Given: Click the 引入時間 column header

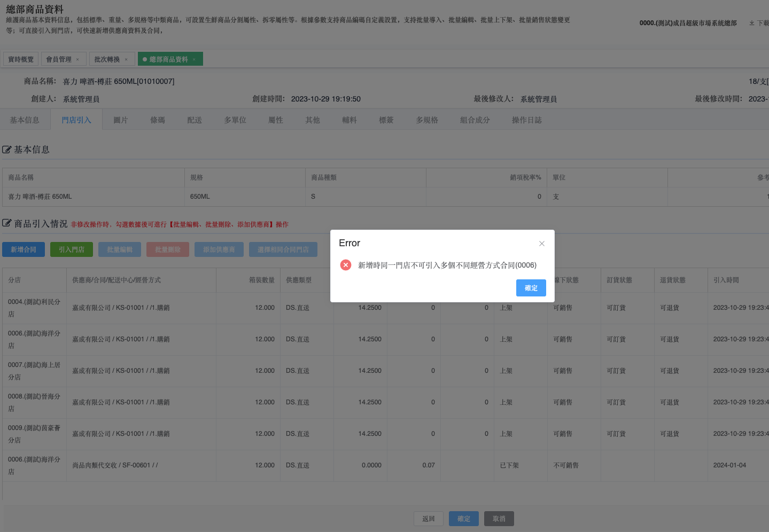Looking at the screenshot, I should point(738,280).
